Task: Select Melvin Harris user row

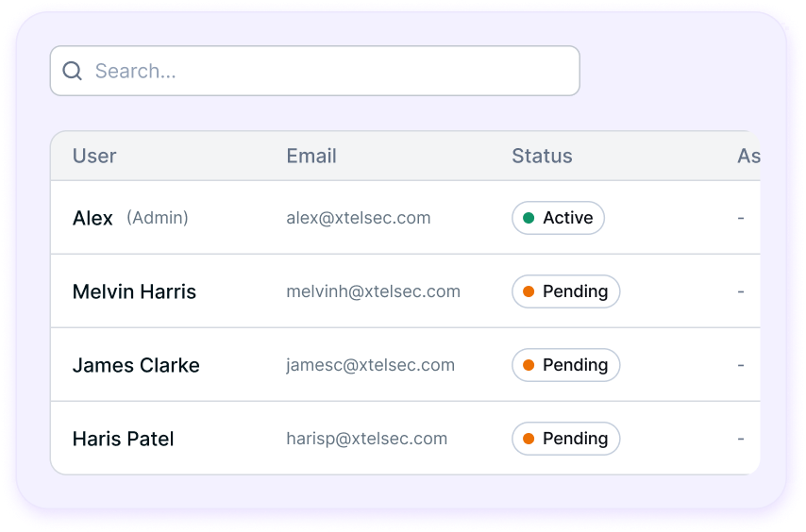Action: 405,291
